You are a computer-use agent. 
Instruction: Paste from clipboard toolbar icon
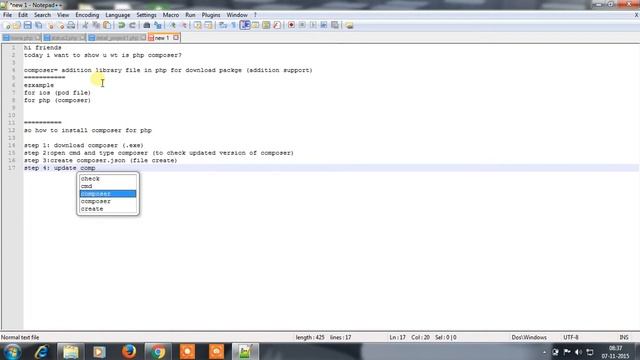tap(107, 25)
